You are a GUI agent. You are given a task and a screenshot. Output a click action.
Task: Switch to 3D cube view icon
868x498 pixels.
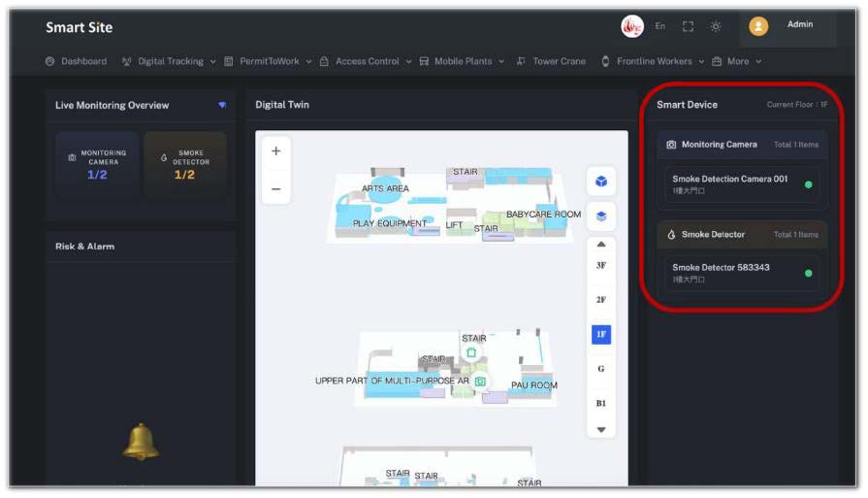pos(600,182)
